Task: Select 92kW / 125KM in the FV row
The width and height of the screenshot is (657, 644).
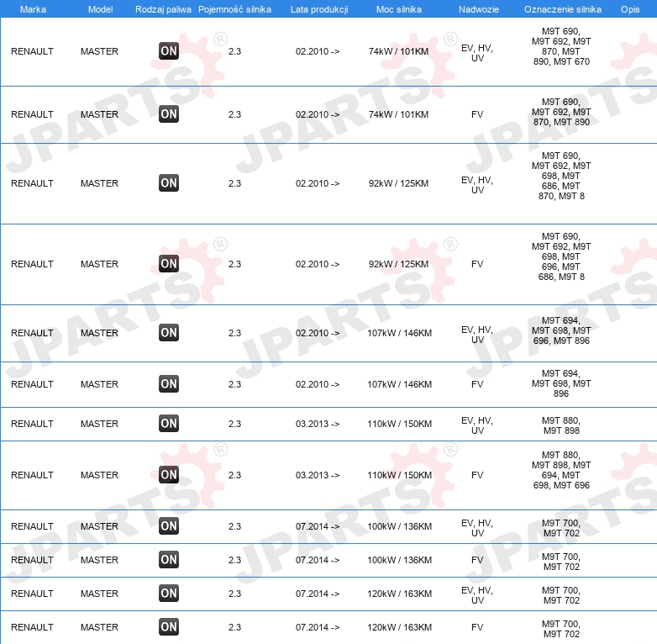Action: point(398,264)
